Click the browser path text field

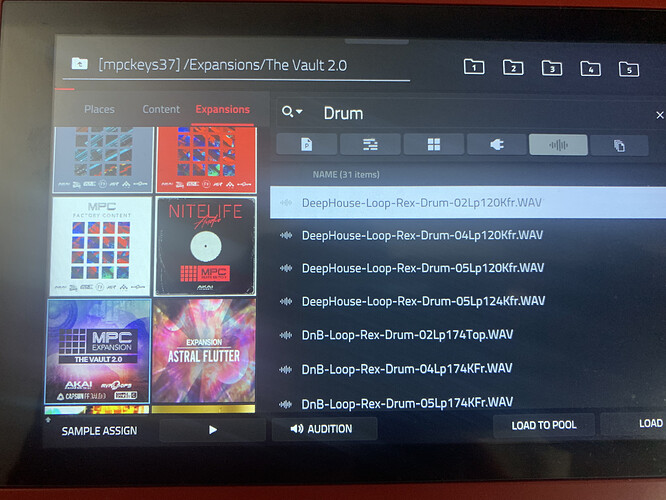tap(236, 65)
